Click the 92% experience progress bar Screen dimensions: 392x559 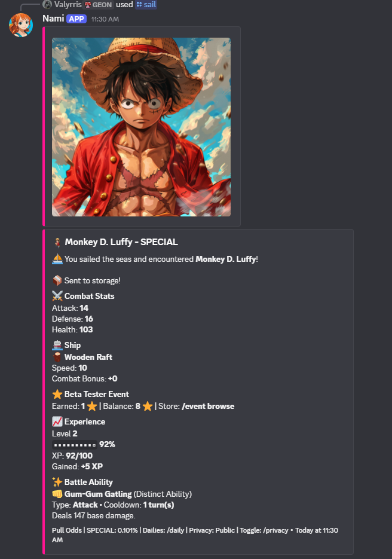tap(75, 445)
